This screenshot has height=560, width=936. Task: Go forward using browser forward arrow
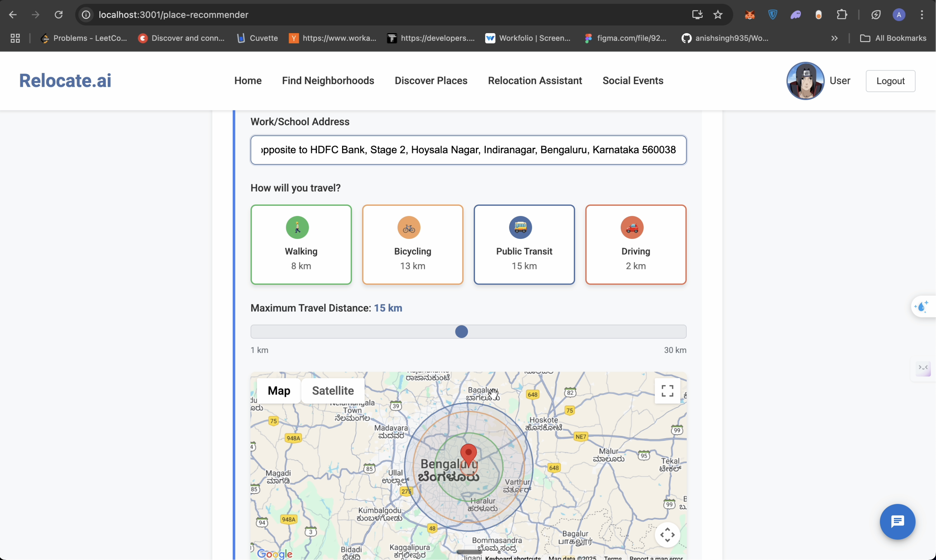pyautogui.click(x=35, y=15)
